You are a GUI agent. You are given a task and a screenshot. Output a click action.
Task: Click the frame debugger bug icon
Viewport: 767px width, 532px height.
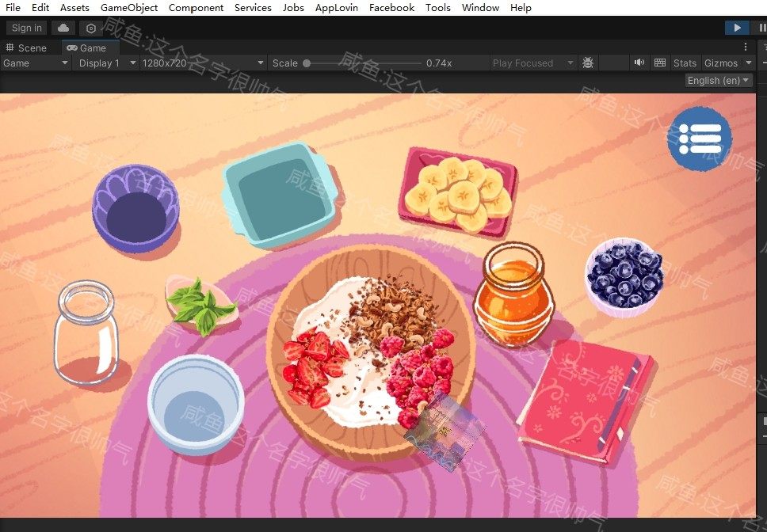coord(588,63)
